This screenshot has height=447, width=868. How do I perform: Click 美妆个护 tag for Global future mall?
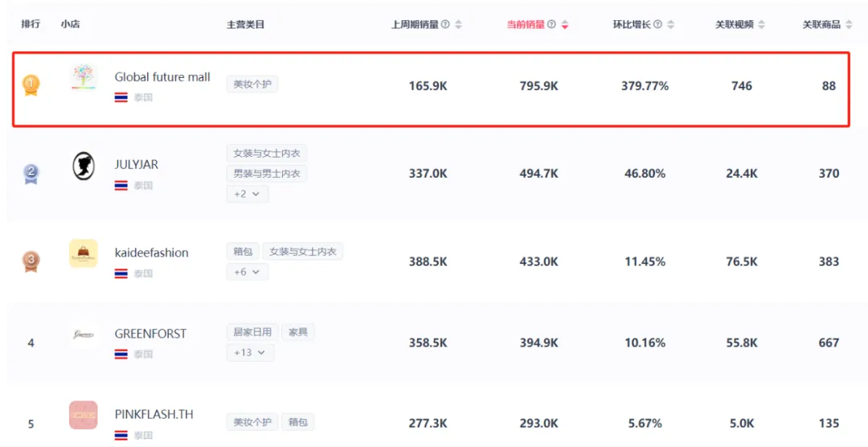pyautogui.click(x=252, y=84)
